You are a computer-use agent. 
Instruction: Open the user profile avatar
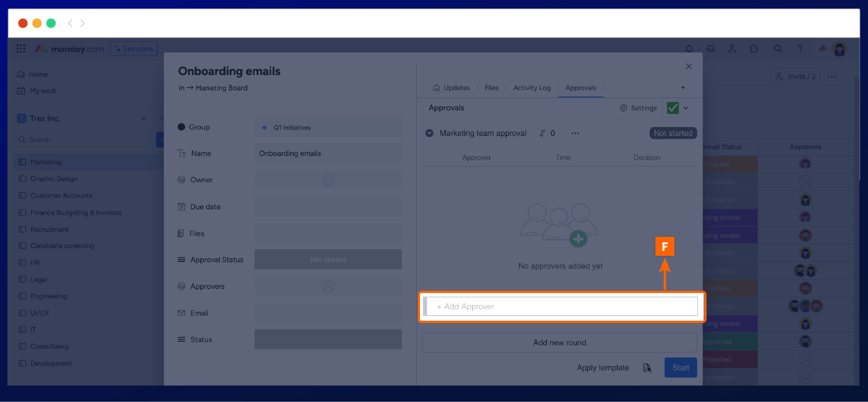coord(840,49)
